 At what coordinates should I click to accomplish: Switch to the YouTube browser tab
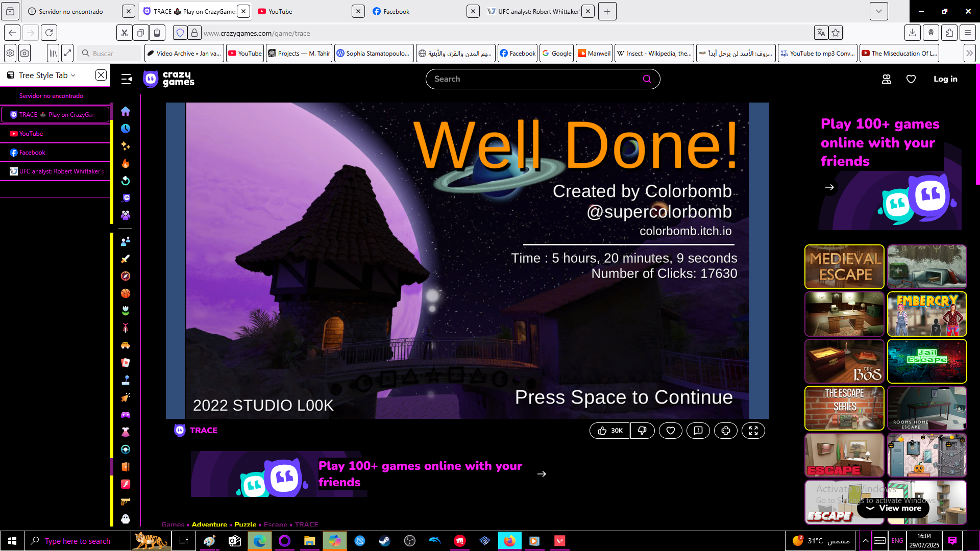pyautogui.click(x=304, y=11)
